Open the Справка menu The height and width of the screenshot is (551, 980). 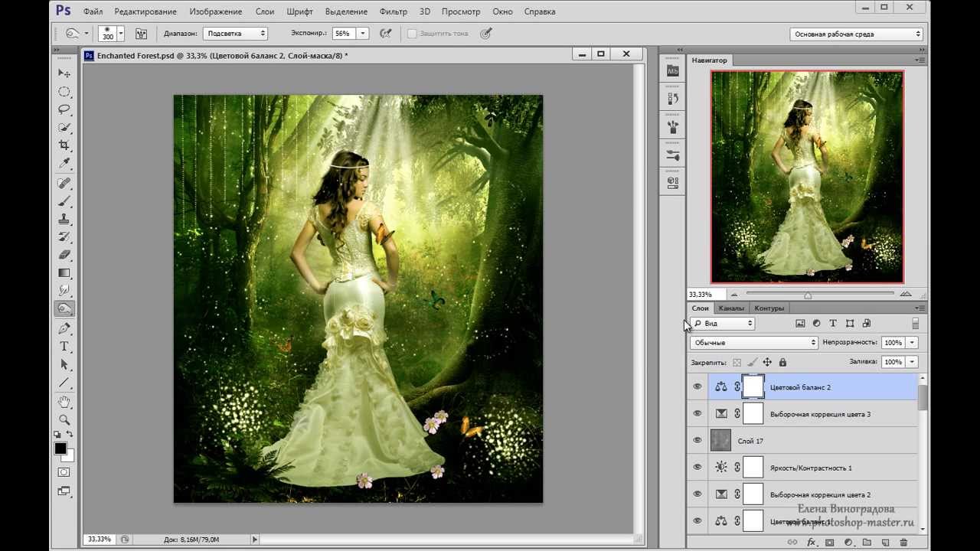pos(541,11)
